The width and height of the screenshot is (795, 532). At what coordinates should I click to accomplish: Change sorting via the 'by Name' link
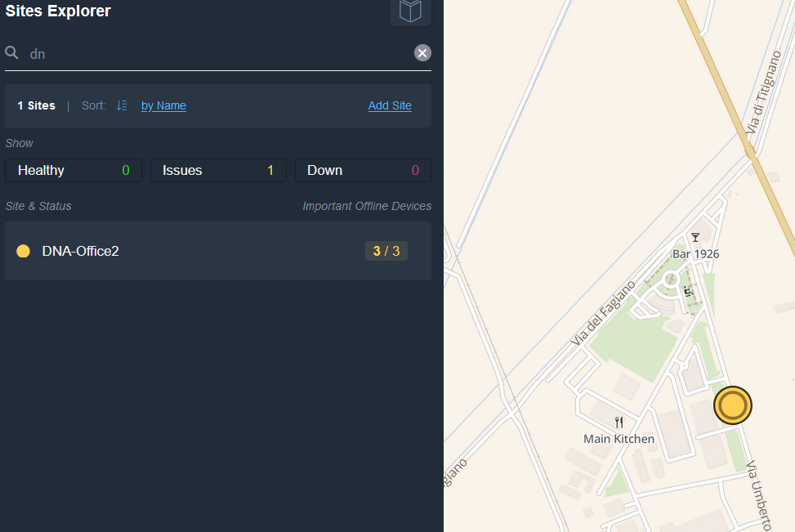tap(163, 105)
